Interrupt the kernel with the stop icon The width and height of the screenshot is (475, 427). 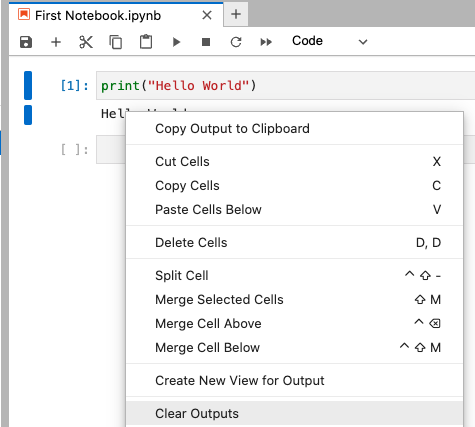click(x=206, y=42)
